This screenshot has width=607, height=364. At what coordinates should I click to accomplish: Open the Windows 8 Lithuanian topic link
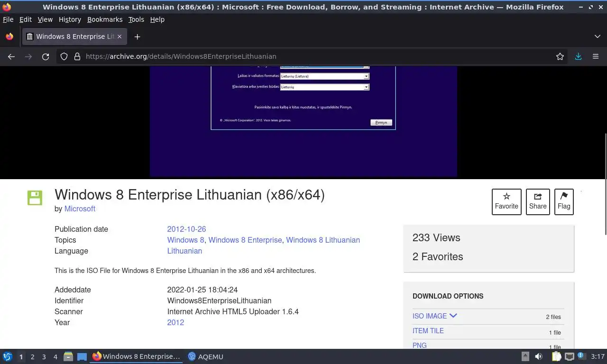[323, 240]
